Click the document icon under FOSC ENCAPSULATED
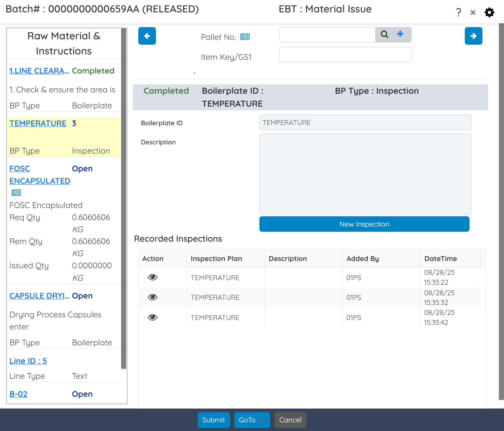 click(x=16, y=192)
